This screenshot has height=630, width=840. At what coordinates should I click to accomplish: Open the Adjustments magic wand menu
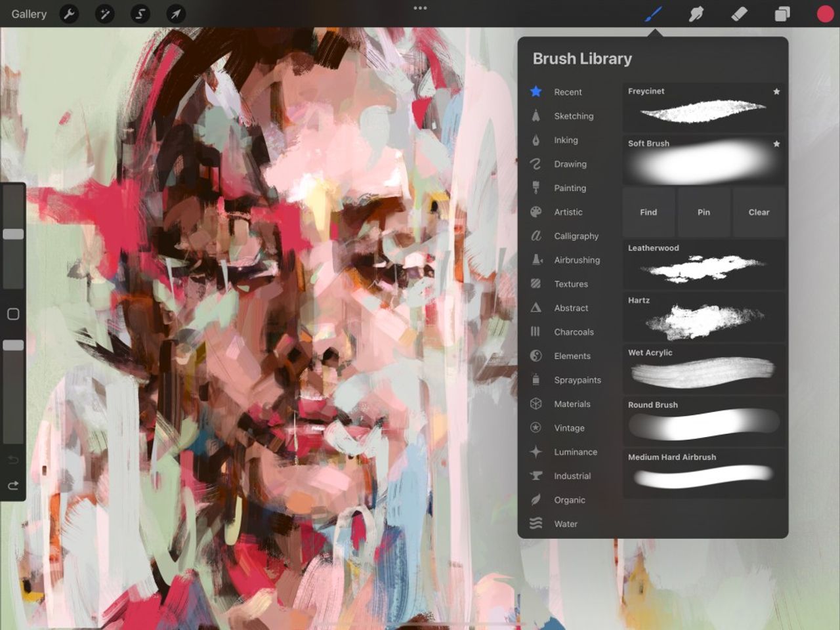click(105, 14)
